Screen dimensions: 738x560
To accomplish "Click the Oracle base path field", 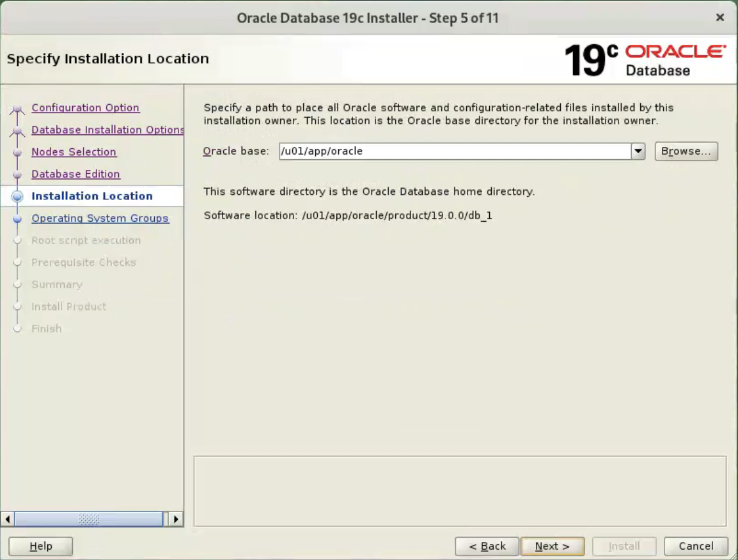I will (x=455, y=152).
